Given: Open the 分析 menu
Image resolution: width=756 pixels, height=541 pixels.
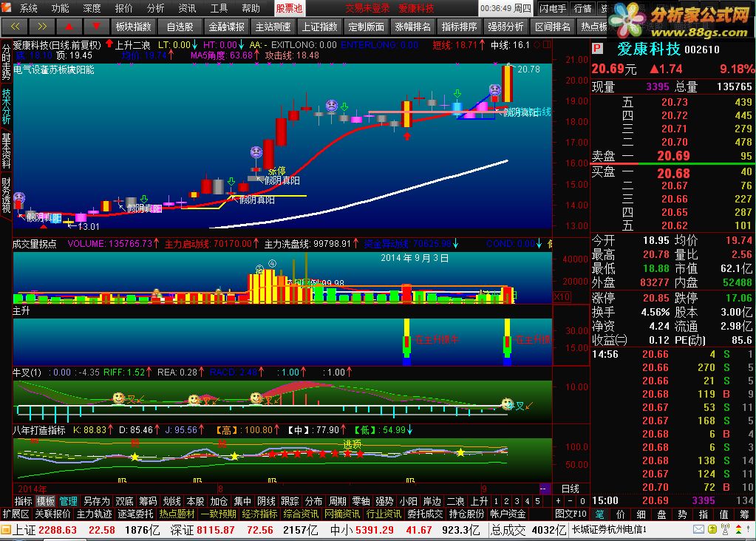Looking at the screenshot, I should (155, 8).
